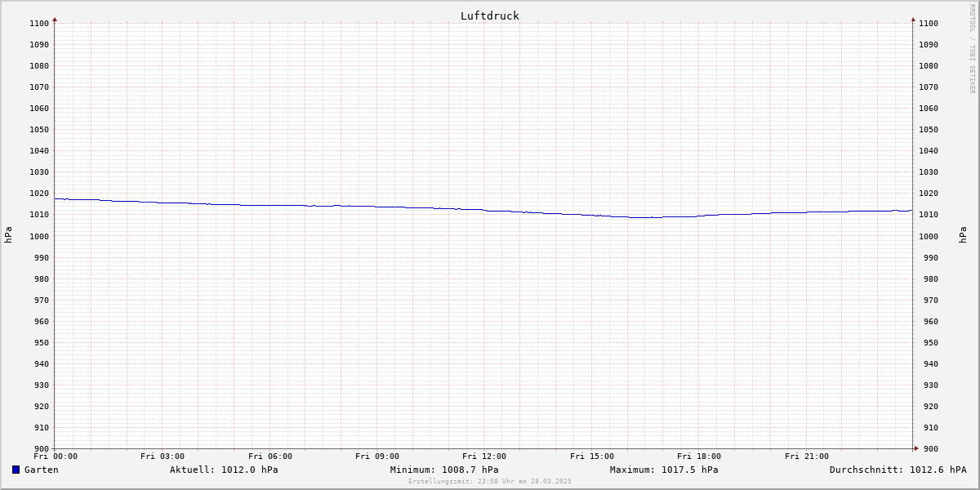Click 1050 on the left pressure axis

(x=39, y=130)
